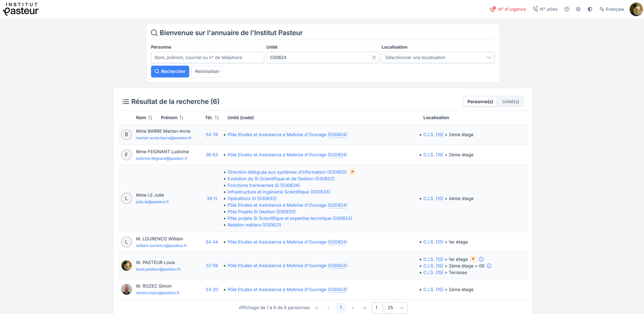
Task: Click the N° d'urgence emergency phone icon
Action: tap(492, 9)
